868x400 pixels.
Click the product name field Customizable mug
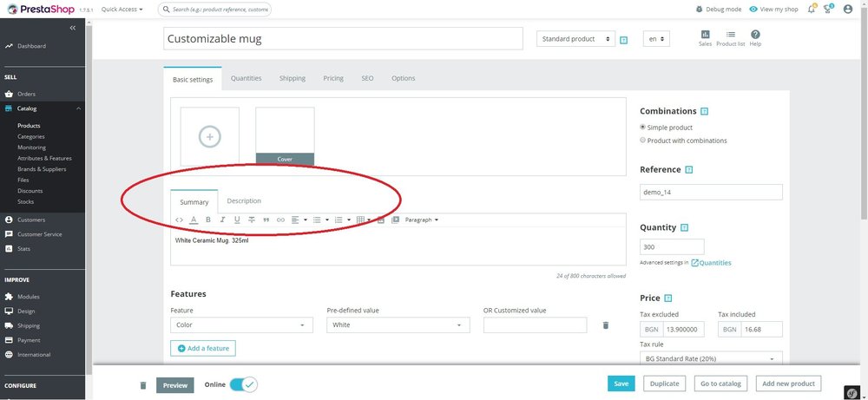coord(343,39)
